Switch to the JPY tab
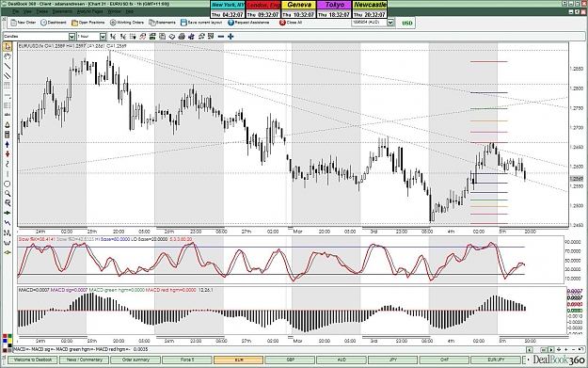 (x=392, y=360)
